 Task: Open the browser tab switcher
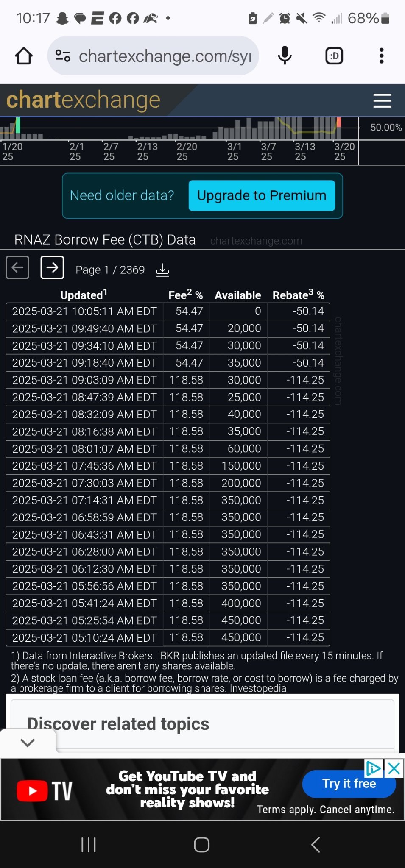pyautogui.click(x=334, y=56)
